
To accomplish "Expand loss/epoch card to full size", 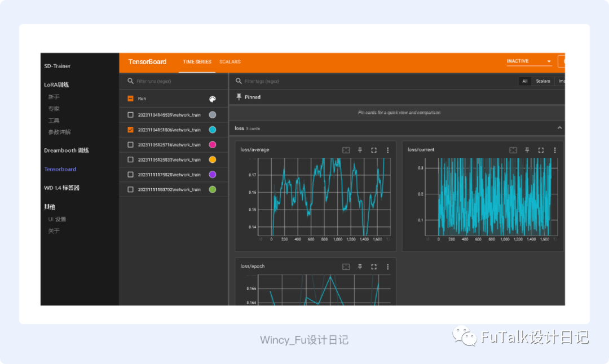I will [374, 267].
